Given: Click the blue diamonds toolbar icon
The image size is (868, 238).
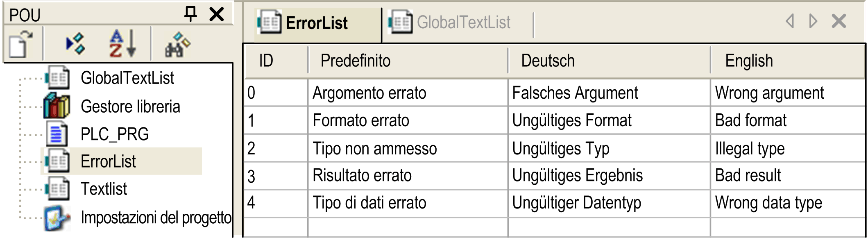Looking at the screenshot, I should (x=75, y=43).
